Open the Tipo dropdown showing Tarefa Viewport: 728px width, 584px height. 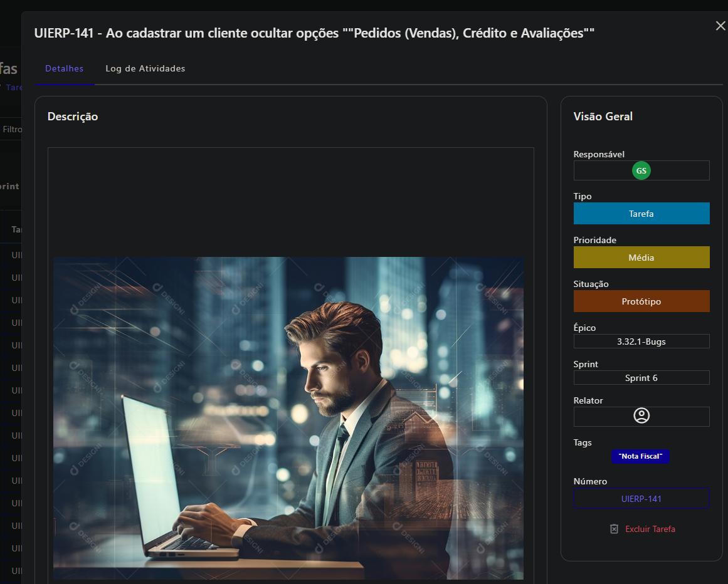641,214
